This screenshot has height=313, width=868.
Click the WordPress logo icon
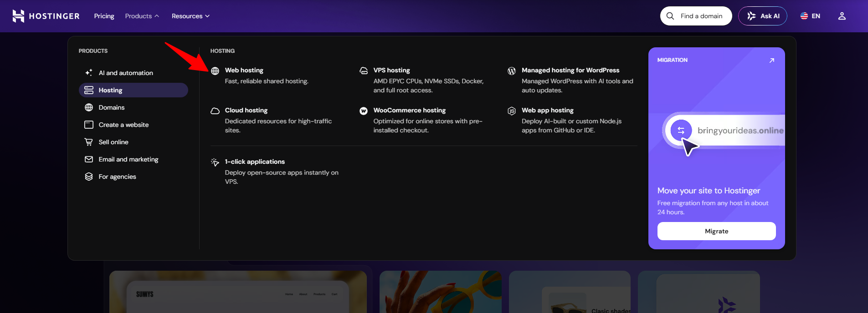(x=512, y=71)
